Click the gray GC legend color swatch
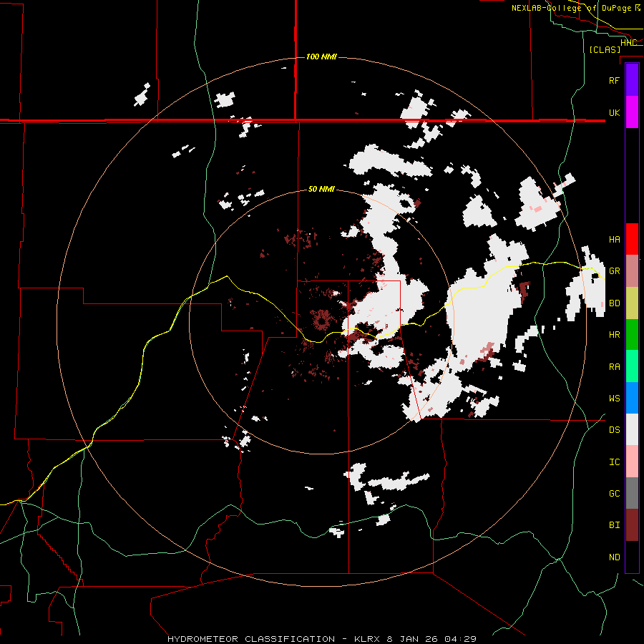The image size is (644, 644). point(632,493)
